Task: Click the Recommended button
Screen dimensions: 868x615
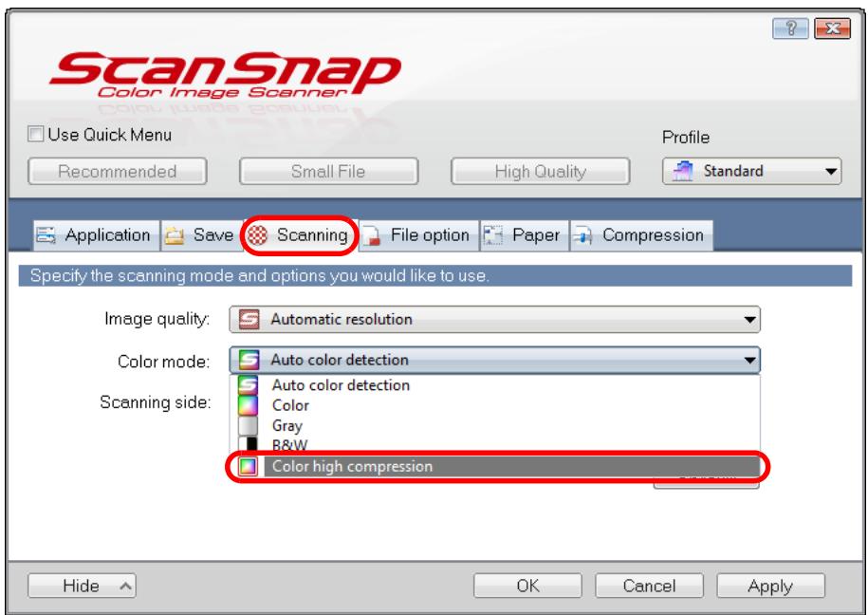Action: click(x=118, y=171)
